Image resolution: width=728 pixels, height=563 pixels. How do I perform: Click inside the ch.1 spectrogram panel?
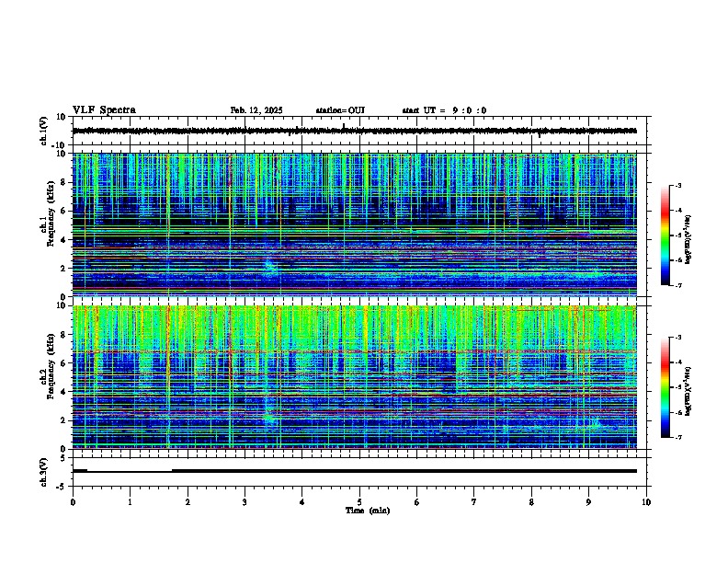[x=354, y=224]
